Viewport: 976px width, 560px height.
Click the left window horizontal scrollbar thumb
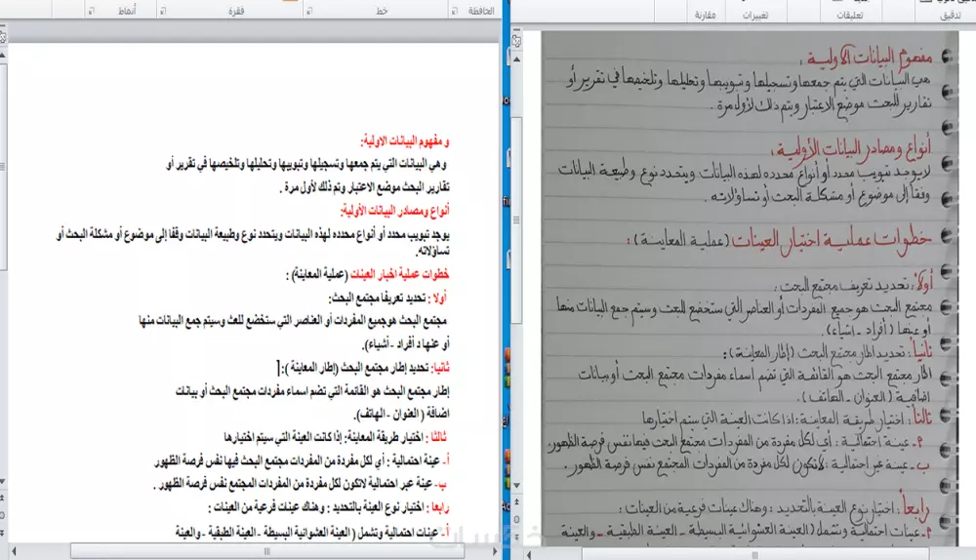pos(267,551)
